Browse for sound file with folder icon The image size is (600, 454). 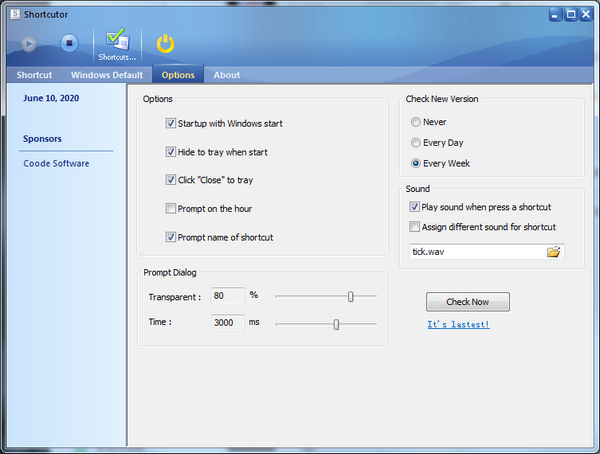[x=553, y=252]
